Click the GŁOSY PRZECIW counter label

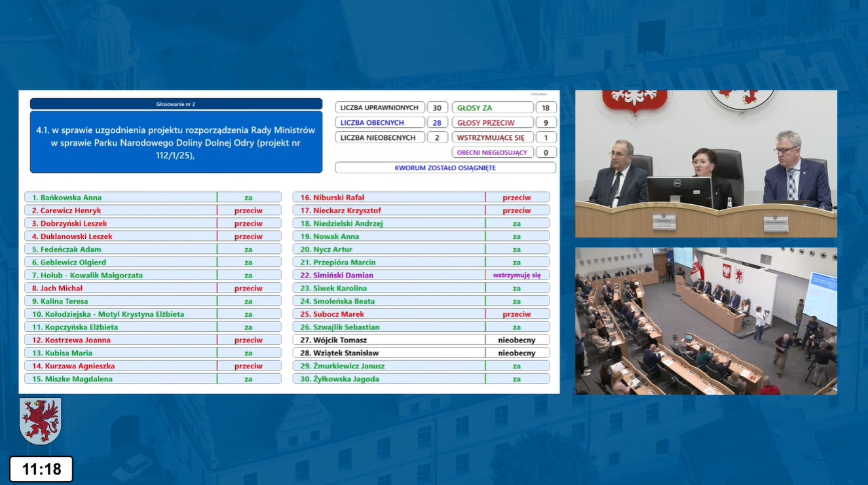click(493, 122)
